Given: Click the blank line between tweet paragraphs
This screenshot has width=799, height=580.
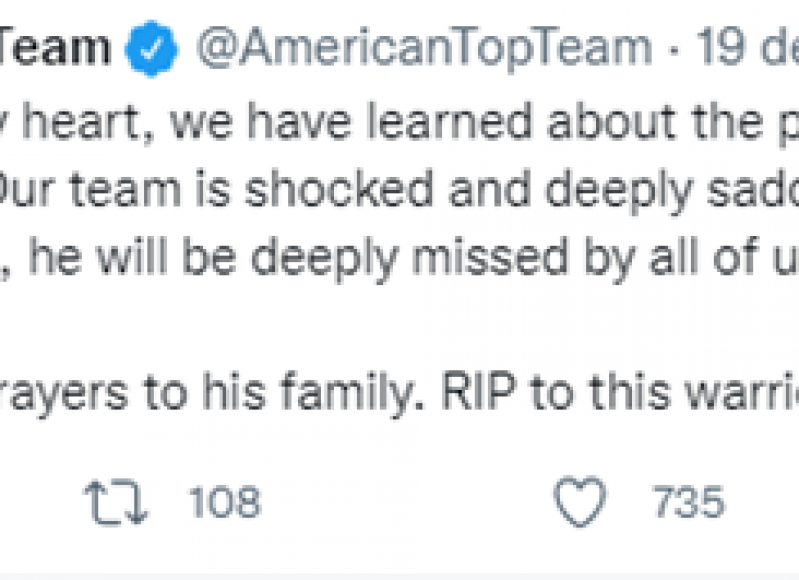Looking at the screenshot, I should pos(400,326).
